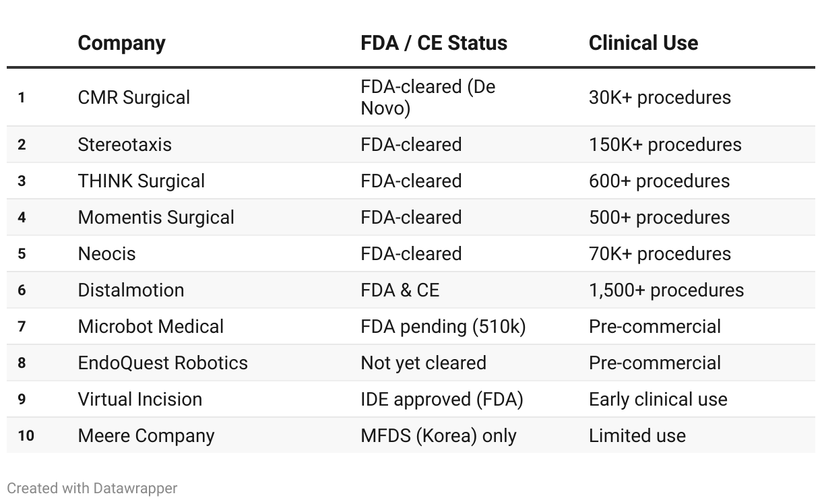Click the Company column header
The height and width of the screenshot is (504, 822).
pos(121,43)
